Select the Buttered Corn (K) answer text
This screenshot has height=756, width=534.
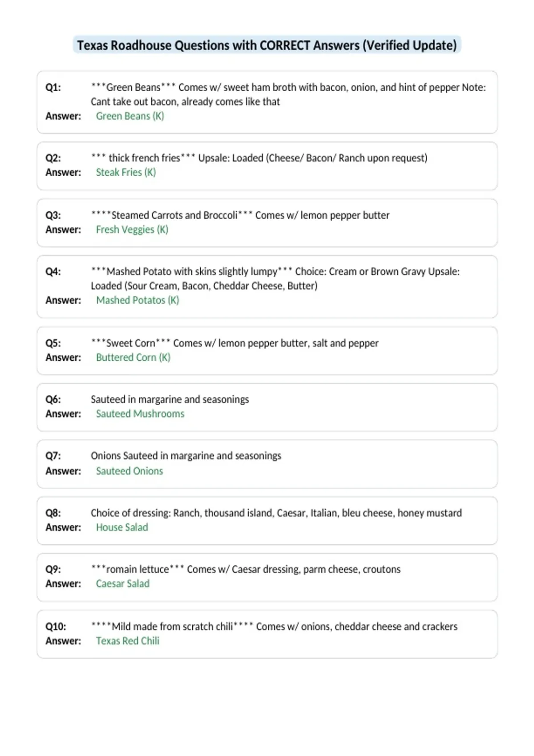coord(133,358)
